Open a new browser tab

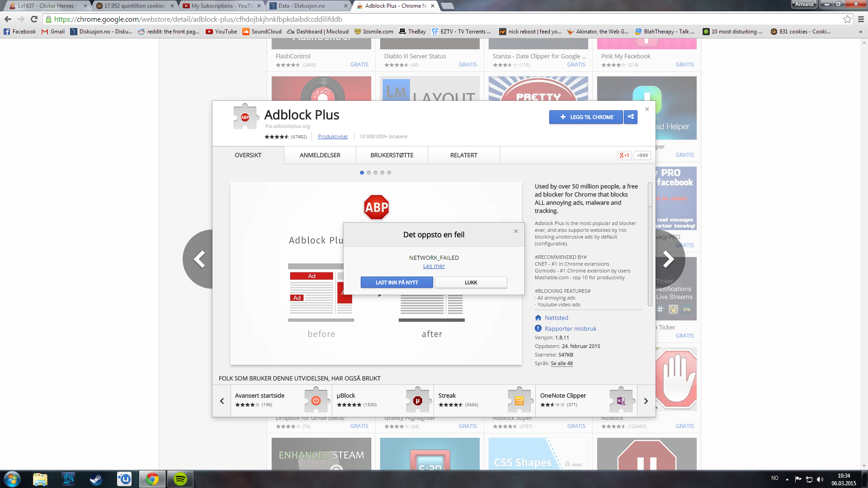[447, 6]
